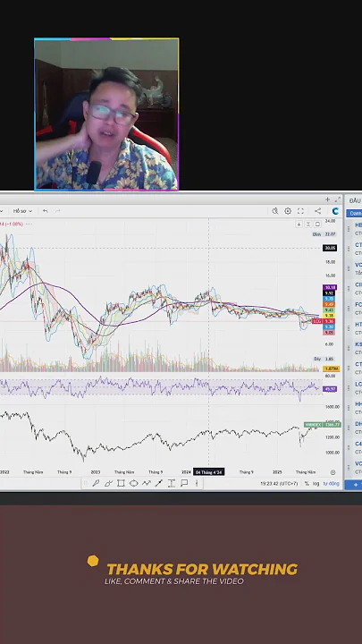Click the clock 19:23:42 (UTC+7)
Viewport: 362px width, 644px height.
[x=279, y=483]
